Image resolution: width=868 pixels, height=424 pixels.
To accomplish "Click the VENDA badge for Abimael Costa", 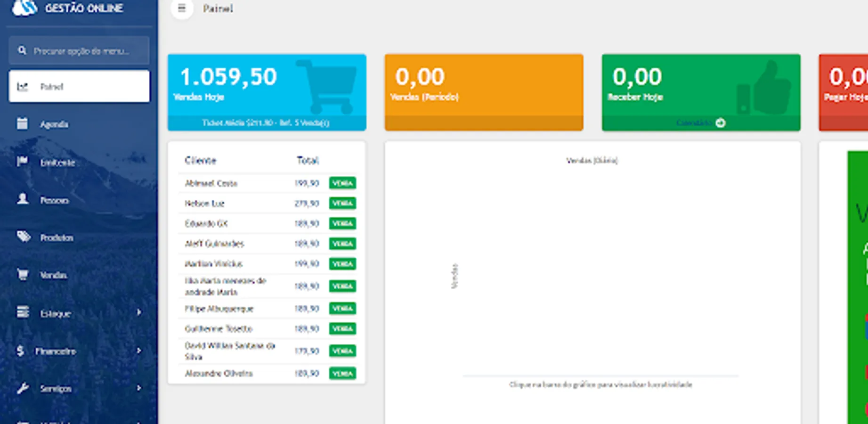I will pyautogui.click(x=342, y=183).
